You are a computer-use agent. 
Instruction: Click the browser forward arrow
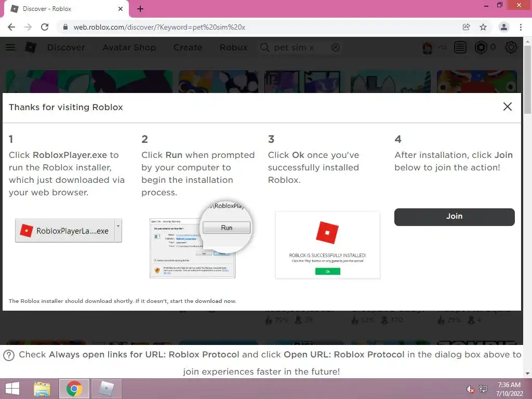pyautogui.click(x=28, y=27)
